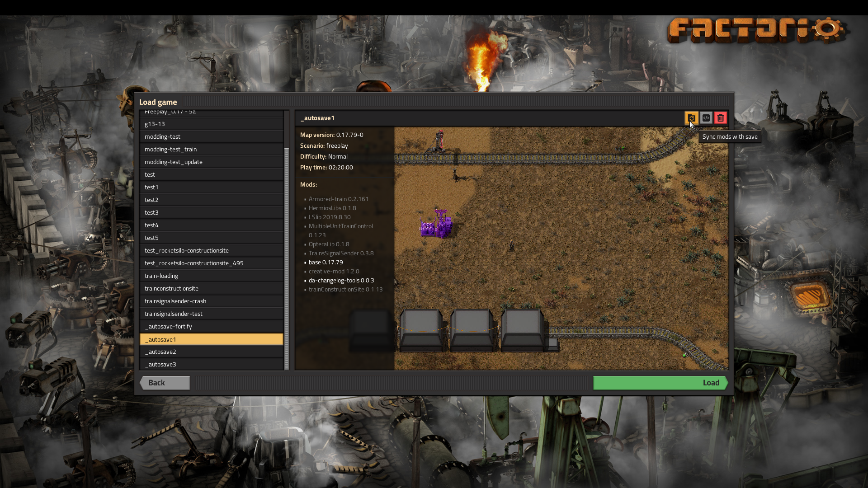
Task: Click the HermiosLibs 0.1.8 mod entry
Action: point(332,208)
